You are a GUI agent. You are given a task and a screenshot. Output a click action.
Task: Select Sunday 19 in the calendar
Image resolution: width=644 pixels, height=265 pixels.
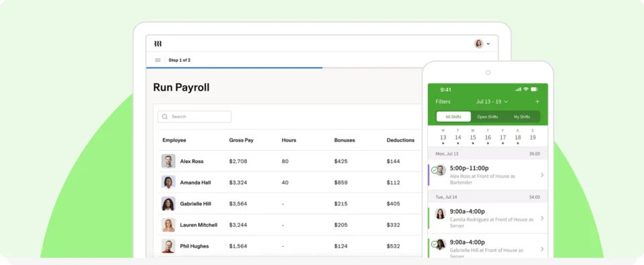pos(533,137)
